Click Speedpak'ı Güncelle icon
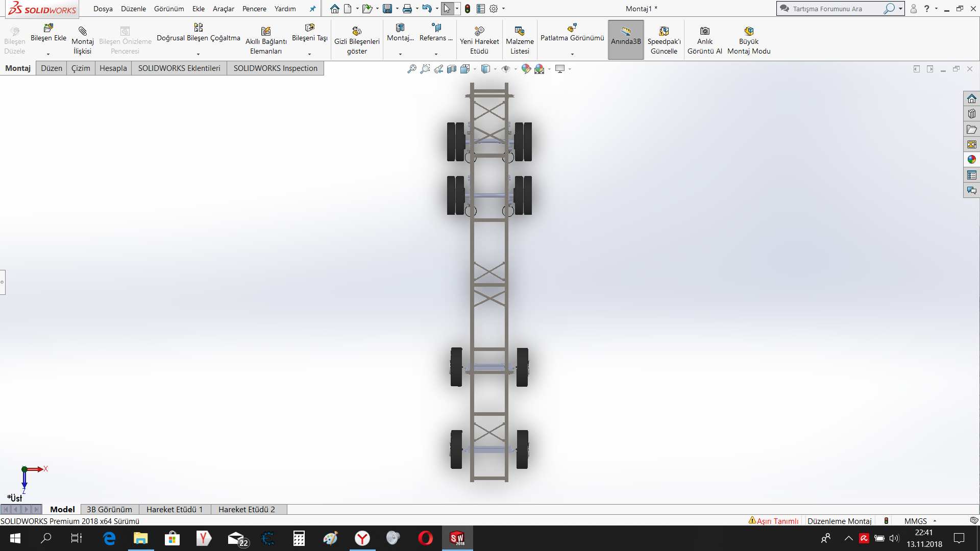Screen dimensions: 980x551 pyautogui.click(x=664, y=31)
